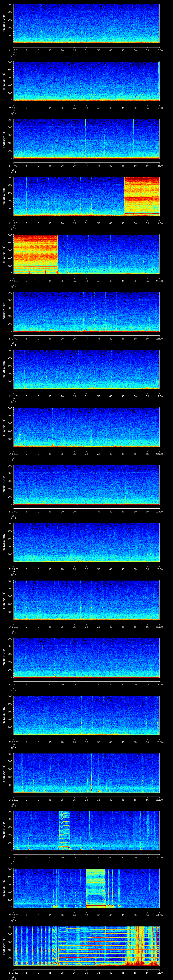Click the 21:31:00 start time label
This screenshot has width=173, height=980.
point(13,972)
